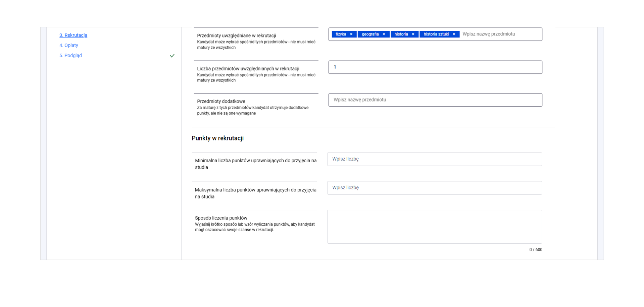644x307 pixels.
Task: Go to the 4. Opłaty step
Action: click(x=69, y=45)
